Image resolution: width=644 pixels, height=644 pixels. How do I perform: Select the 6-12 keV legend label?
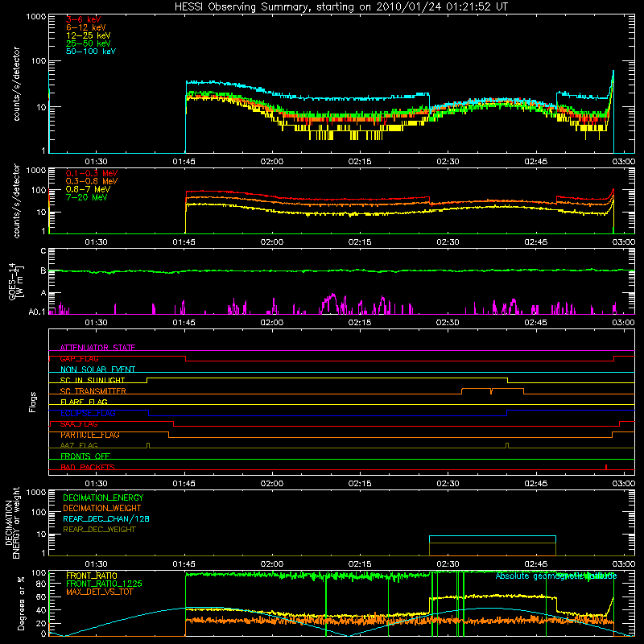point(86,27)
